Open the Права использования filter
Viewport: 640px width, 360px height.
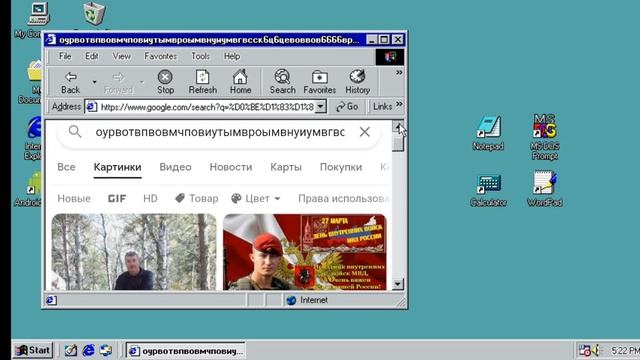[x=344, y=198]
